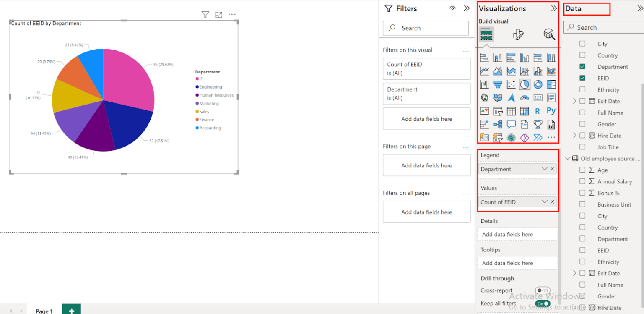Open the visual's more options menu
The height and width of the screenshot is (314, 644).
pos(232,14)
